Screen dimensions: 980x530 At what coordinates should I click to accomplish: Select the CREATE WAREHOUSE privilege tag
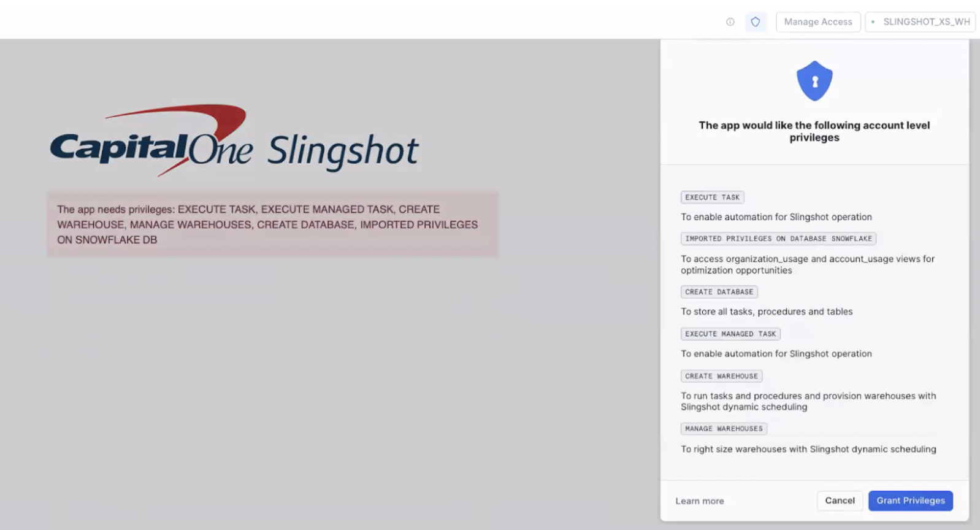(722, 376)
